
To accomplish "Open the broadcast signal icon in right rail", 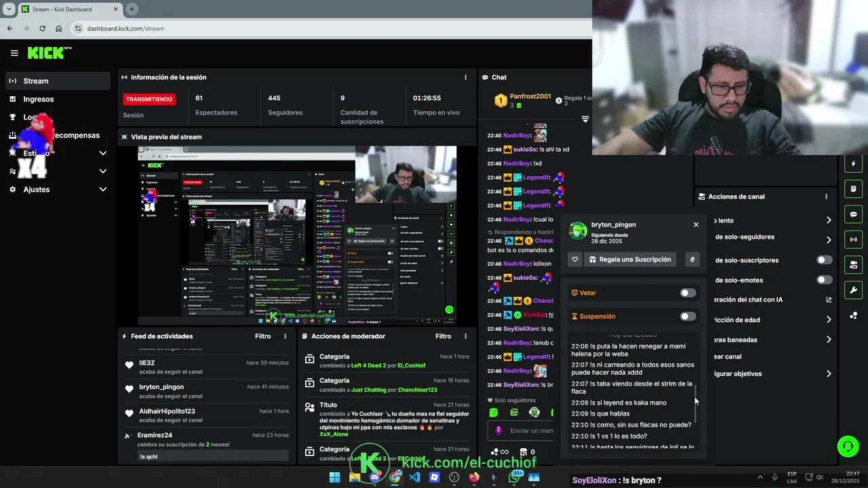I will pos(853,239).
